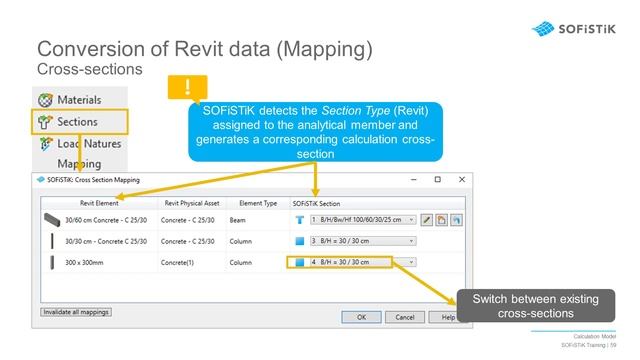This screenshot has width=640, height=360.
Task: Open Help from the dialog
Action: click(447, 317)
